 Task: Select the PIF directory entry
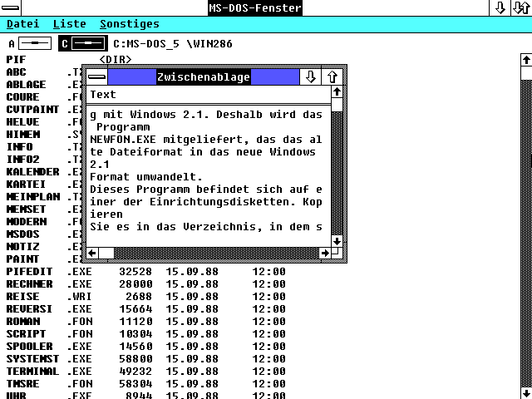tap(69, 59)
